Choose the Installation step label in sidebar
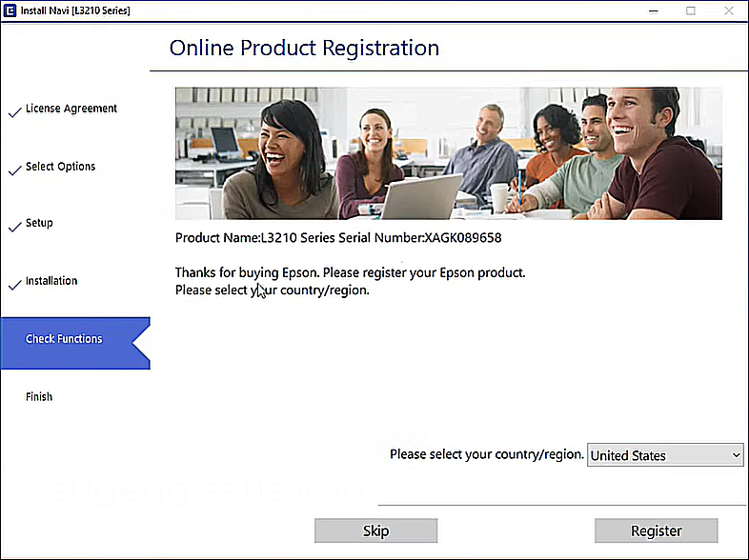 tap(51, 281)
